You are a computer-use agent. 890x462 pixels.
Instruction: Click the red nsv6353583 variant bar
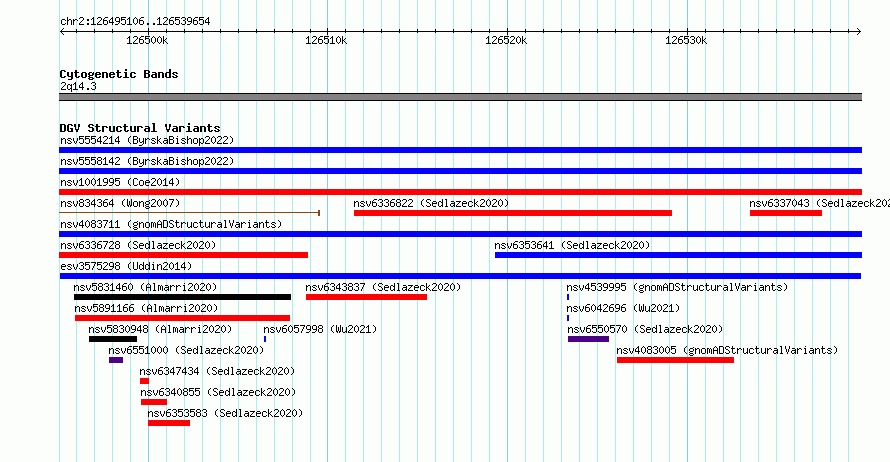click(169, 423)
